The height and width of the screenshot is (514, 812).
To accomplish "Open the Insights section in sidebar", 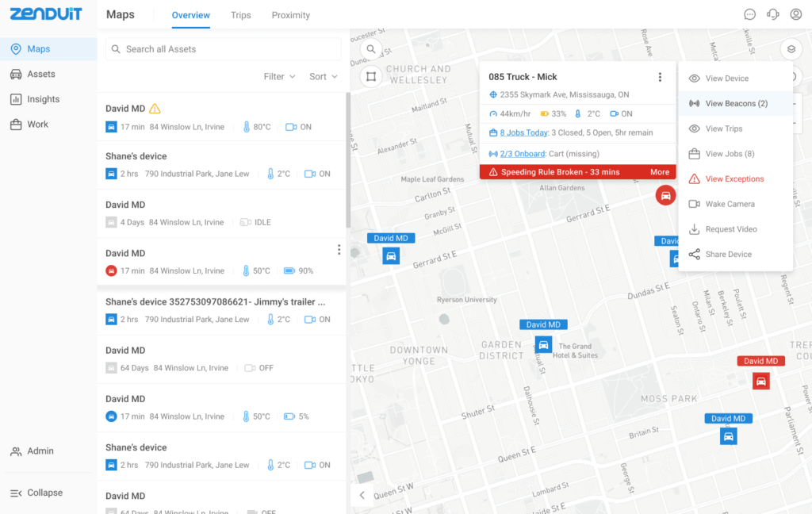I will (x=48, y=99).
